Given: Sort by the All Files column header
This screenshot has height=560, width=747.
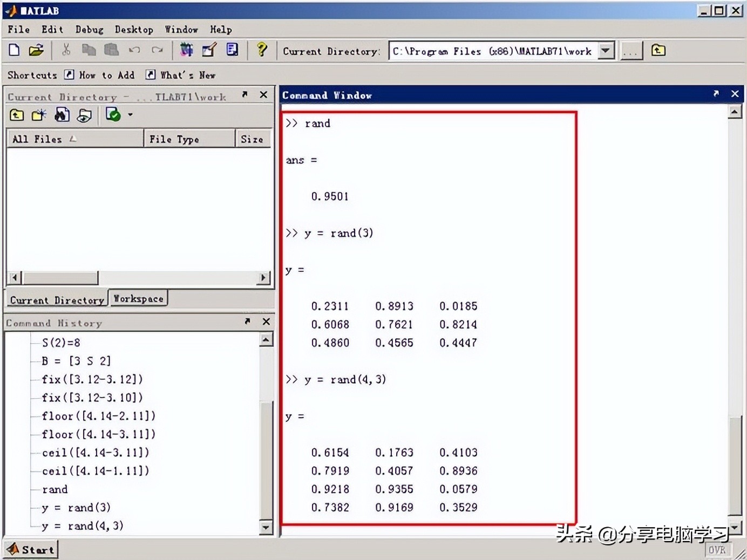Looking at the screenshot, I should tap(75, 139).
